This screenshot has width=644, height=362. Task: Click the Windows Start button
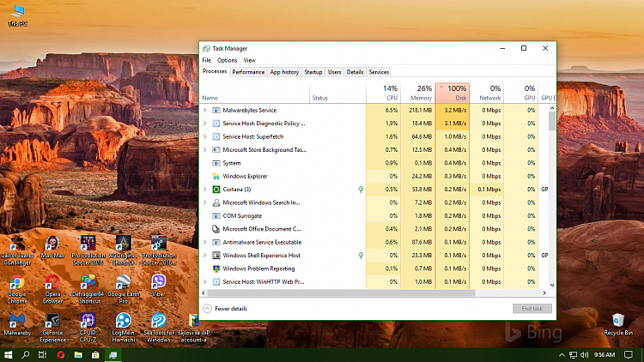[x=9, y=354]
